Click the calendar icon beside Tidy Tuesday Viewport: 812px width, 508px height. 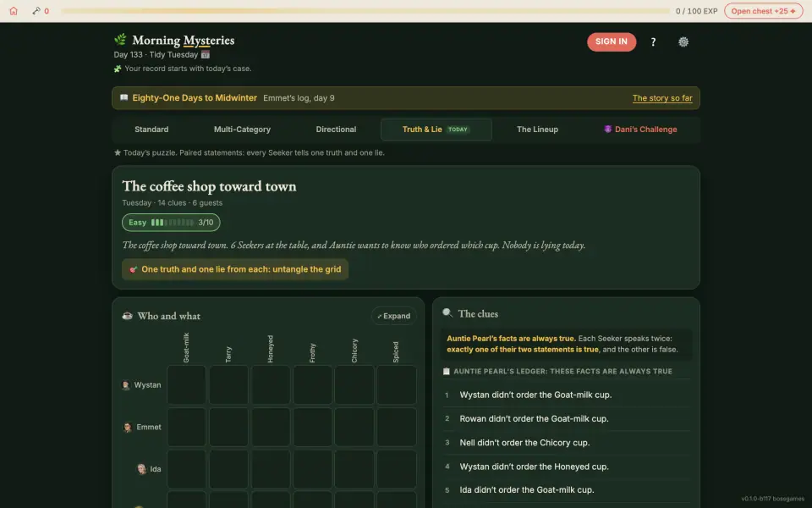click(x=206, y=54)
